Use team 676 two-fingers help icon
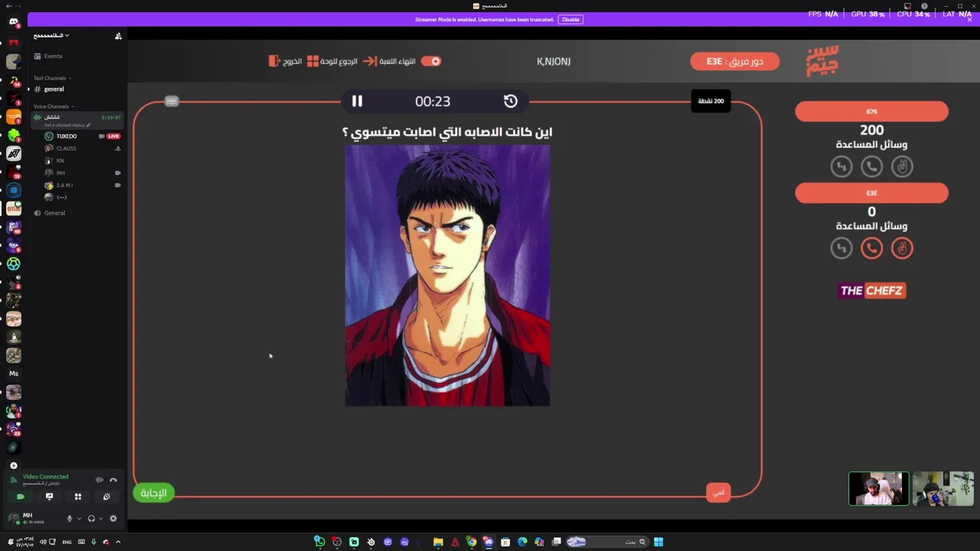This screenshot has height=551, width=980. click(902, 166)
